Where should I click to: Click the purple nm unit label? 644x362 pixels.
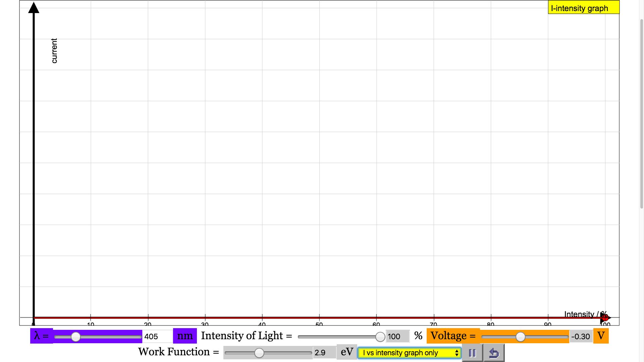[x=185, y=336]
